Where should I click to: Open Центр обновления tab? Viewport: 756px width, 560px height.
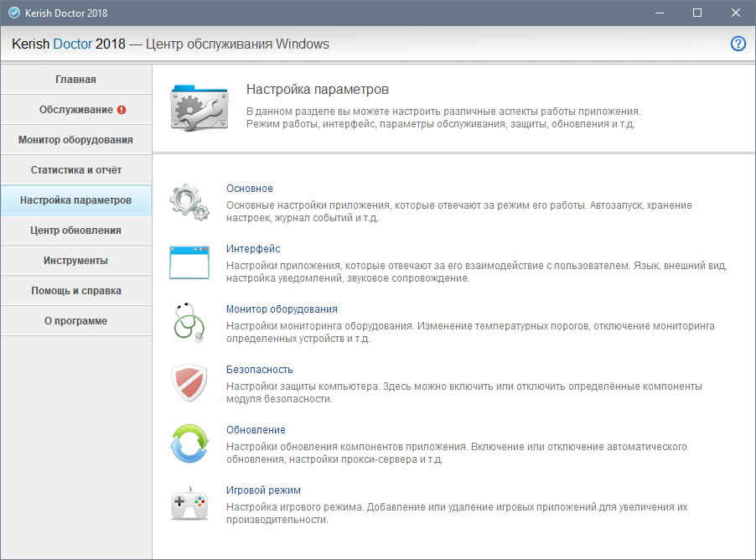click(76, 231)
